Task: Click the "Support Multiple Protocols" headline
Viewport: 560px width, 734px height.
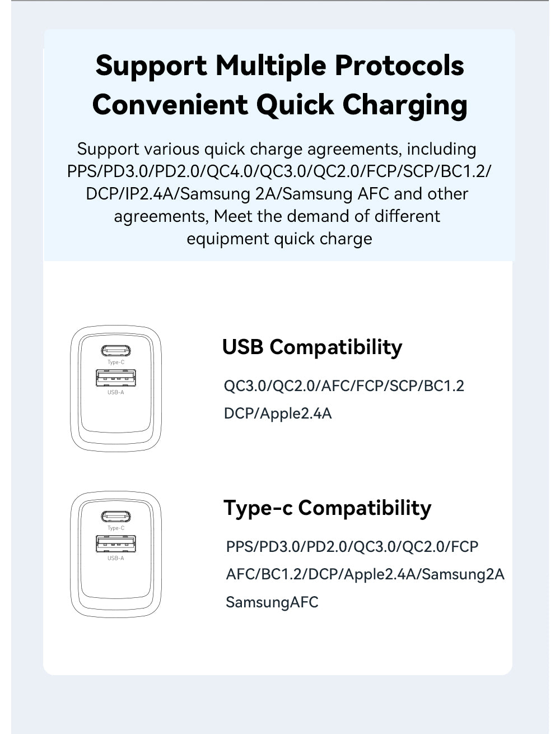Action: 279,66
